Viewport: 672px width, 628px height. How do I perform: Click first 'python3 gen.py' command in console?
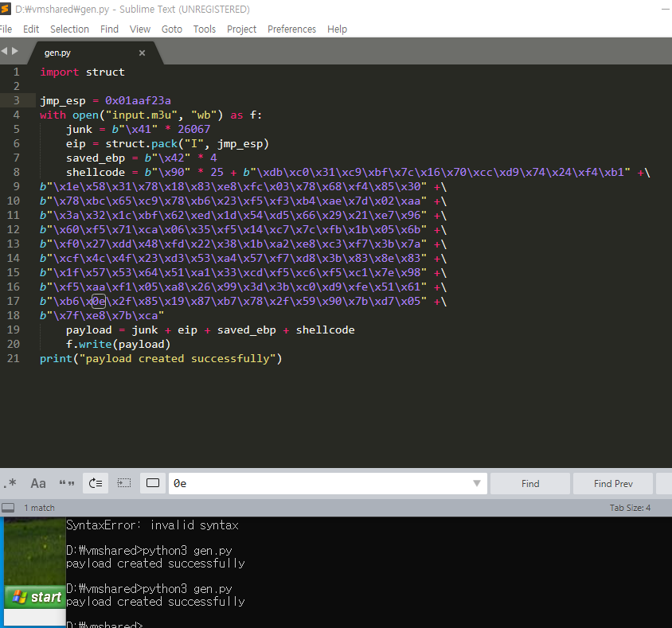tap(187, 551)
